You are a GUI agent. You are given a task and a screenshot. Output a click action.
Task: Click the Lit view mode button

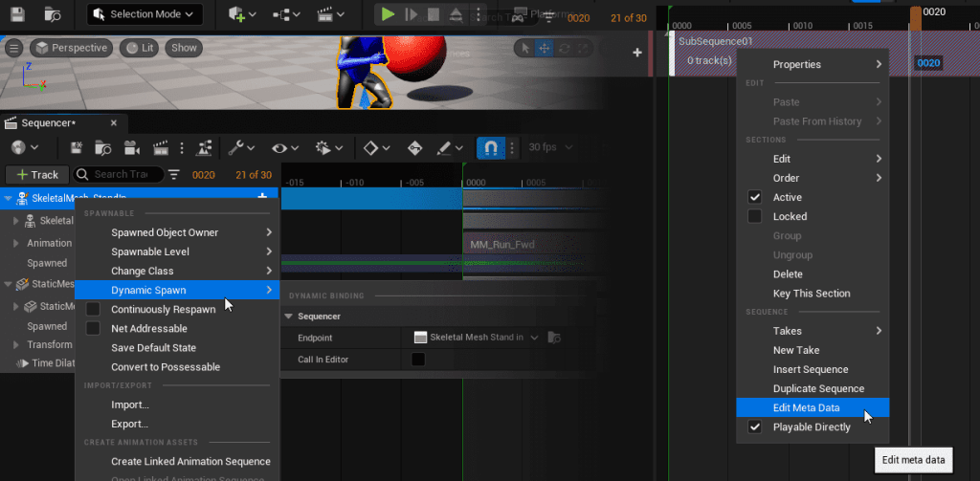tap(141, 48)
